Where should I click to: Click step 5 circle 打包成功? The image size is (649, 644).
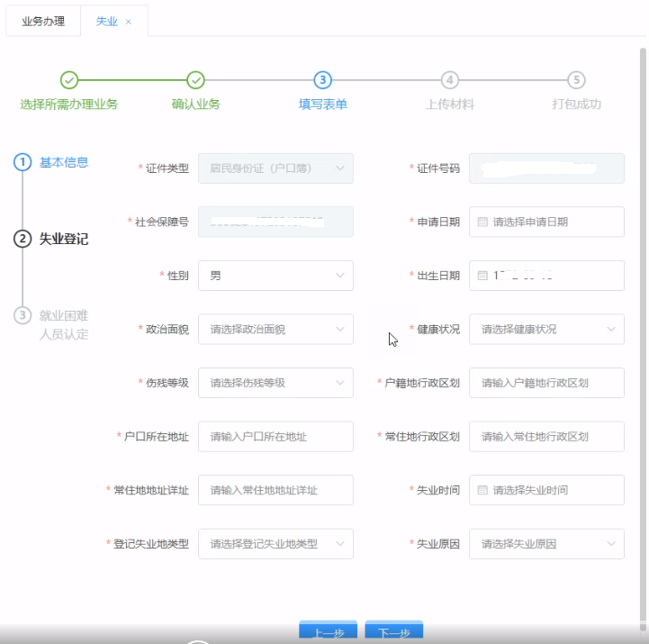(577, 80)
